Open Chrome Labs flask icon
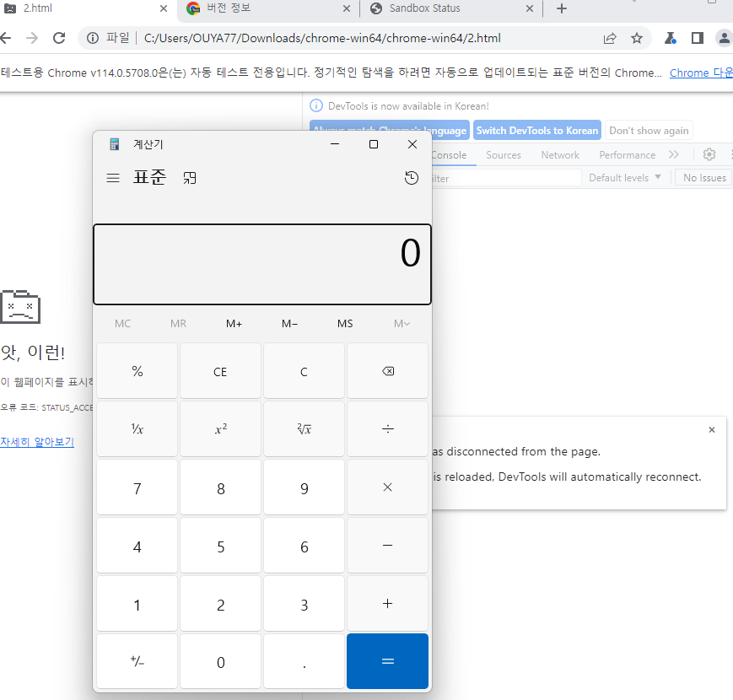Screen dimensions: 733x700 click(671, 38)
